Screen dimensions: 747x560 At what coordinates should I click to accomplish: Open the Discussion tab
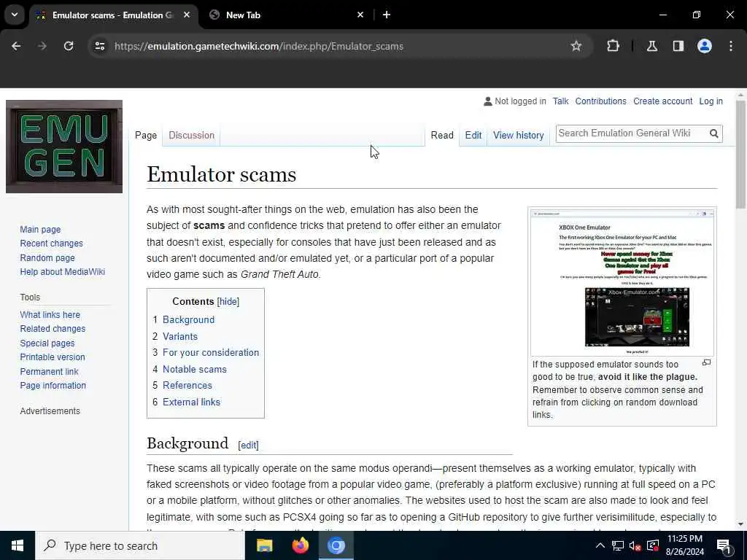coord(192,135)
